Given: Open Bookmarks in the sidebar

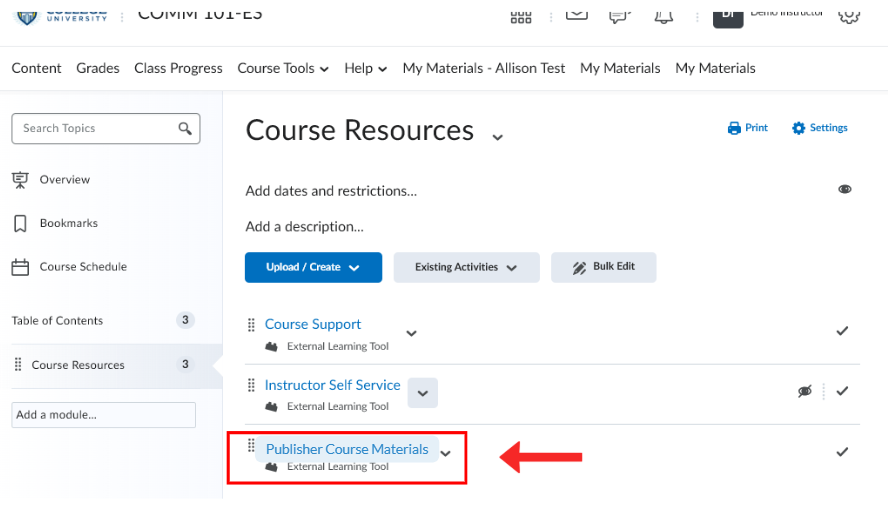Looking at the screenshot, I should [69, 223].
